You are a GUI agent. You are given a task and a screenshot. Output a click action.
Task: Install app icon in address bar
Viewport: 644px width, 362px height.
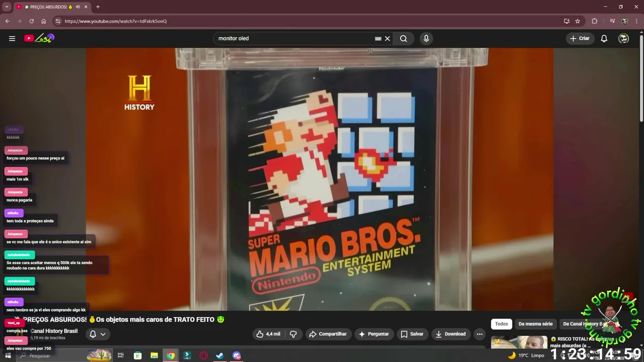pos(567,21)
